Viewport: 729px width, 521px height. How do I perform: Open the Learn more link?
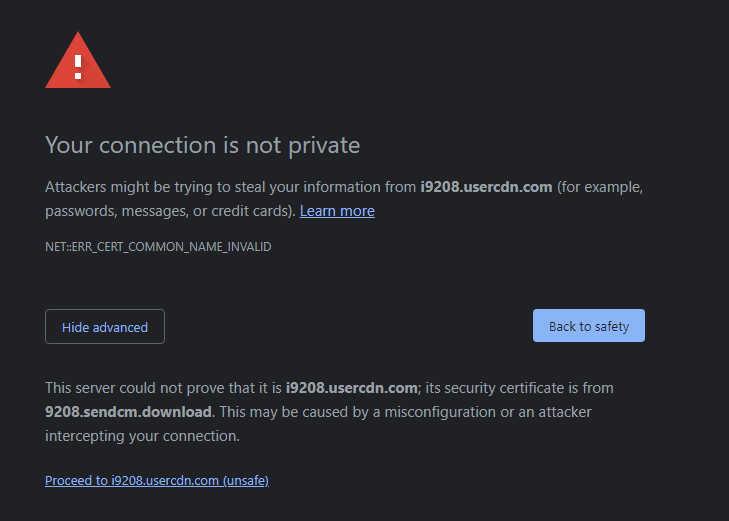[337, 211]
